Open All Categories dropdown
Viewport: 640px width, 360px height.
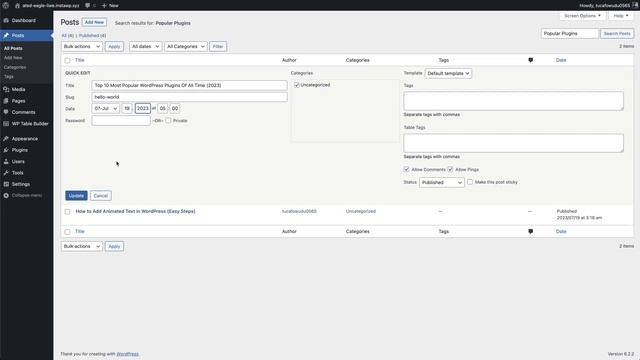186,47
